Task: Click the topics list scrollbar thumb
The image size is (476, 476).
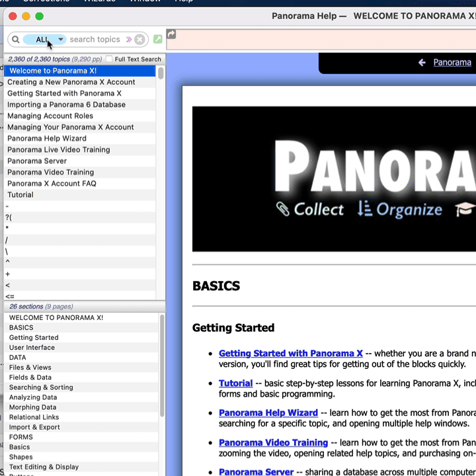Action: point(161,73)
